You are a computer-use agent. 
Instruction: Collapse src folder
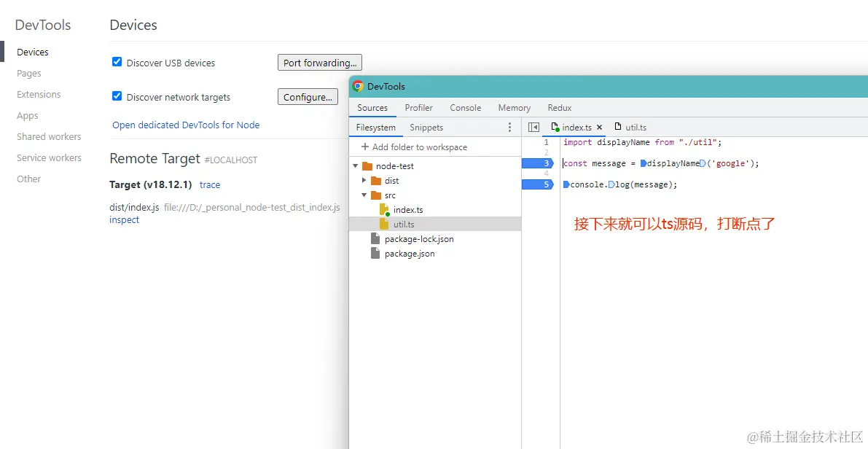[x=364, y=195]
